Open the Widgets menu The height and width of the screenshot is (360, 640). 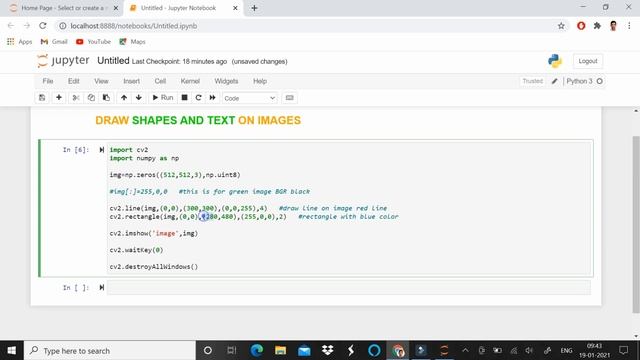[226, 81]
